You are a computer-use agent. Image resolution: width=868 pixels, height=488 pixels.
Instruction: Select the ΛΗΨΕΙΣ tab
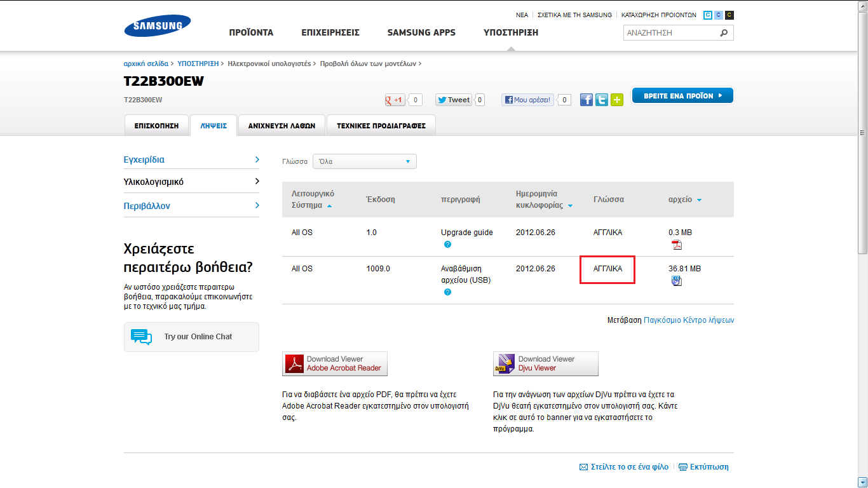[214, 126]
